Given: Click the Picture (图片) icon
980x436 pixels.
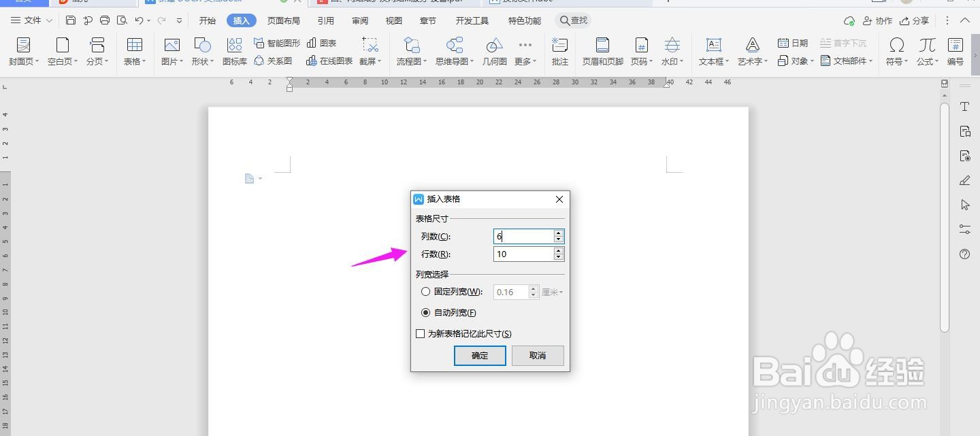Looking at the screenshot, I should (x=171, y=45).
